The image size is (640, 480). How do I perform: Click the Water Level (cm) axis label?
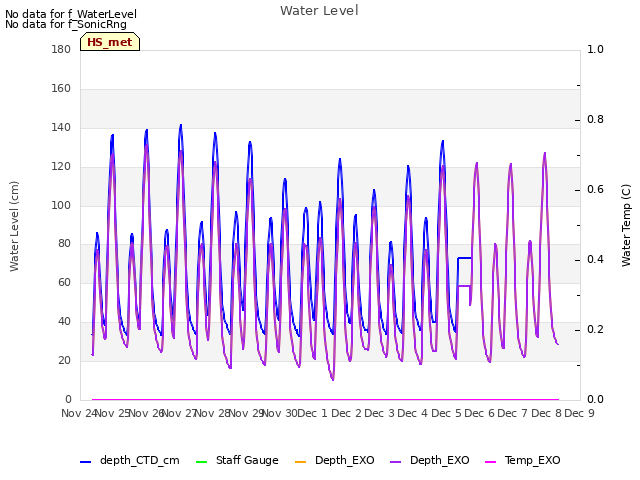[x=14, y=226]
